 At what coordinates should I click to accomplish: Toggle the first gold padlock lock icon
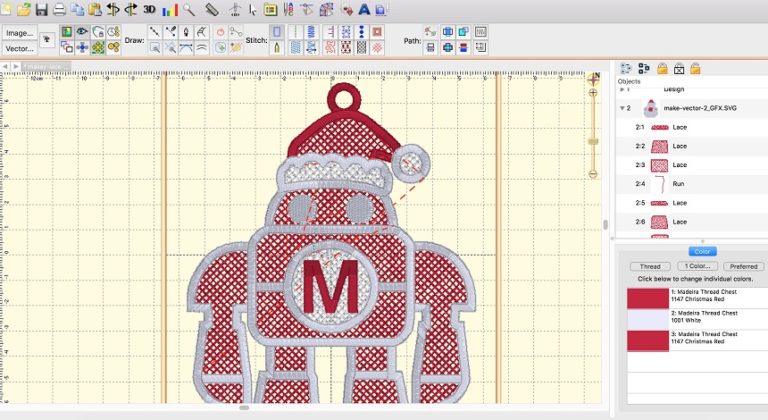tap(661, 68)
